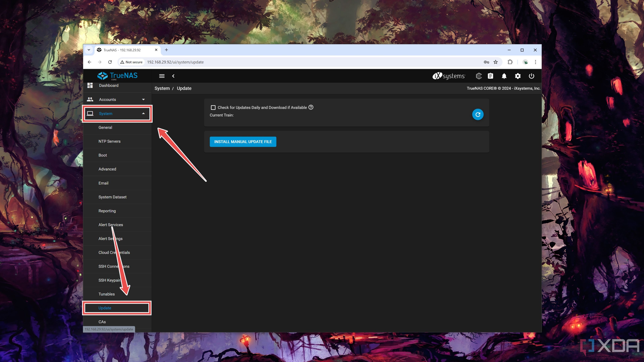Click INSTALL MANUAL UPDATE FILE button
This screenshot has height=362, width=644.
pyautogui.click(x=243, y=141)
